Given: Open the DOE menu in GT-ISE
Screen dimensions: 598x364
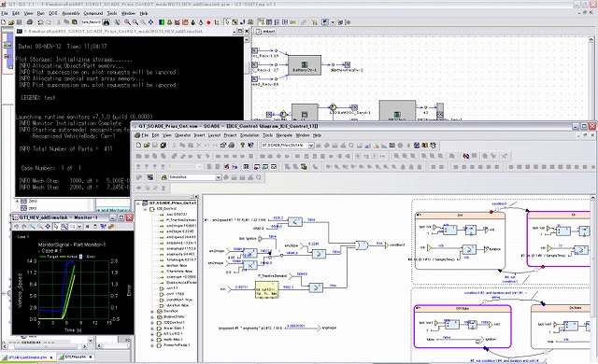Looking at the screenshot, I should (53, 13).
